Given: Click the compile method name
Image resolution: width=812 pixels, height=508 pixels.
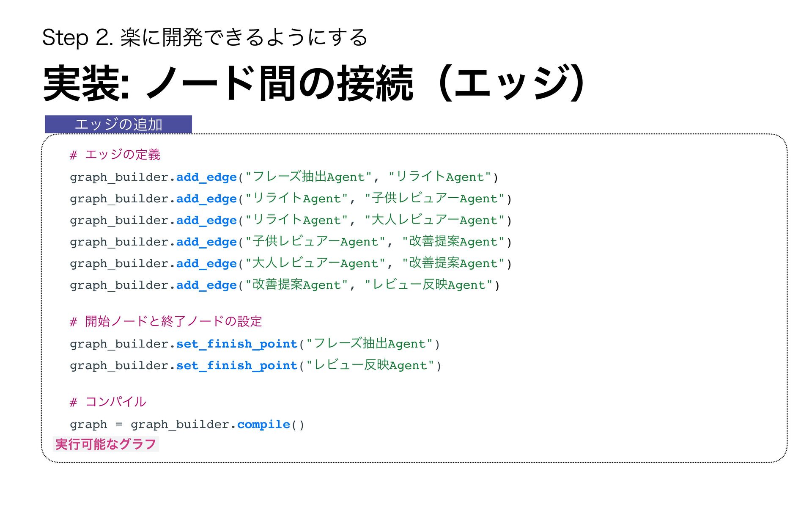Looking at the screenshot, I should 263,424.
